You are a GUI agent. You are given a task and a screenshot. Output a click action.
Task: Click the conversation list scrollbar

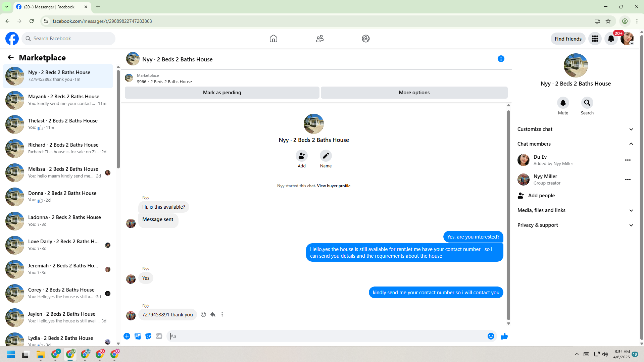[x=118, y=119]
